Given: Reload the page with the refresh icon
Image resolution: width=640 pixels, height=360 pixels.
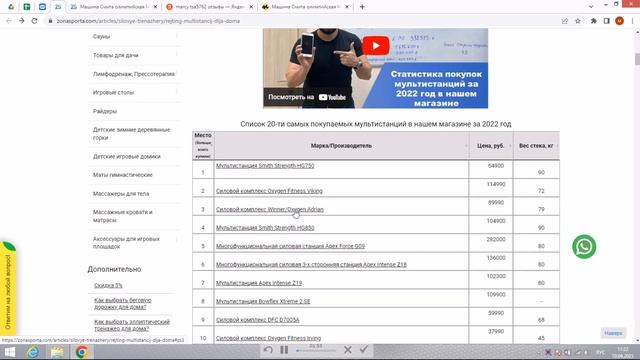Looking at the screenshot, I should (x=34, y=21).
